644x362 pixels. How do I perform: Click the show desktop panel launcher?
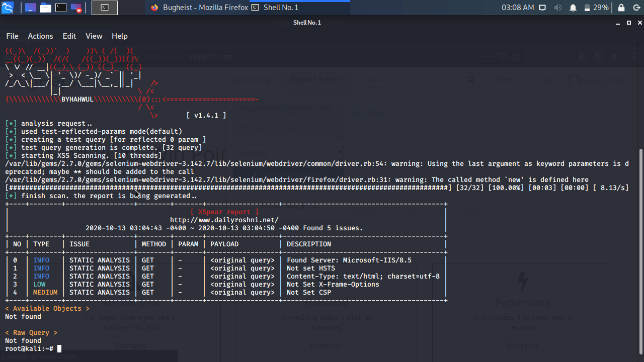[x=31, y=8]
